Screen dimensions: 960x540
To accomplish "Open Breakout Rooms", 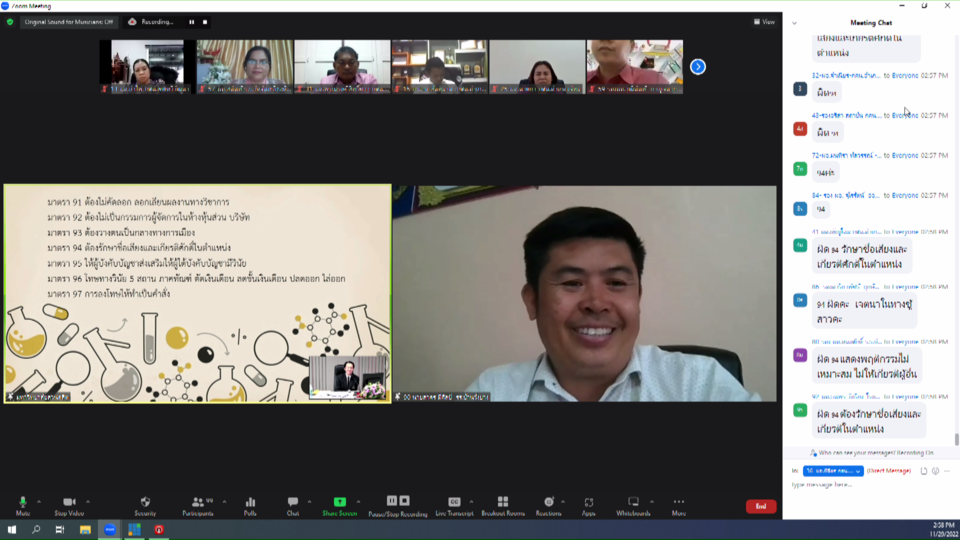I will [503, 506].
